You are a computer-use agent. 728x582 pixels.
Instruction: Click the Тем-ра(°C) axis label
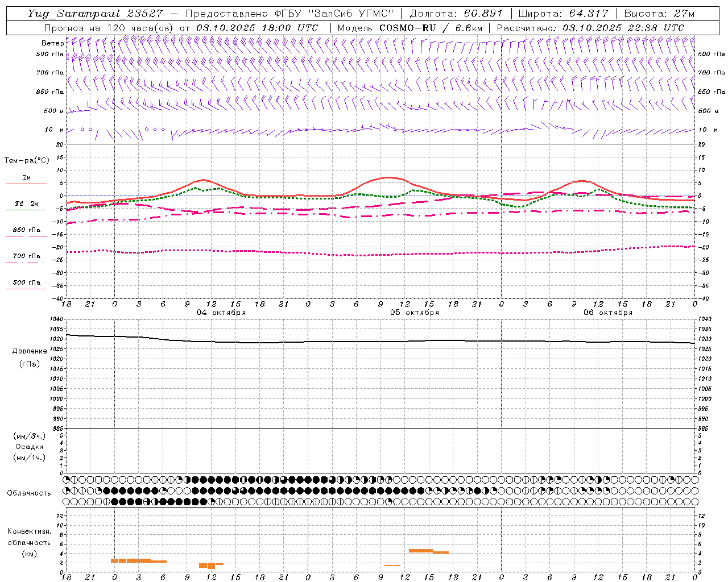coord(27,161)
